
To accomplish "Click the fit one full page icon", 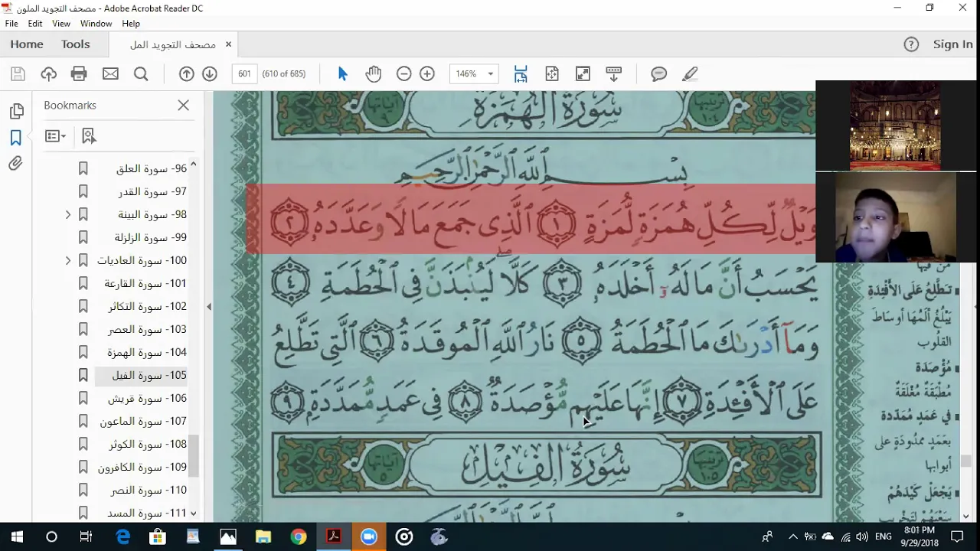I will click(x=551, y=73).
